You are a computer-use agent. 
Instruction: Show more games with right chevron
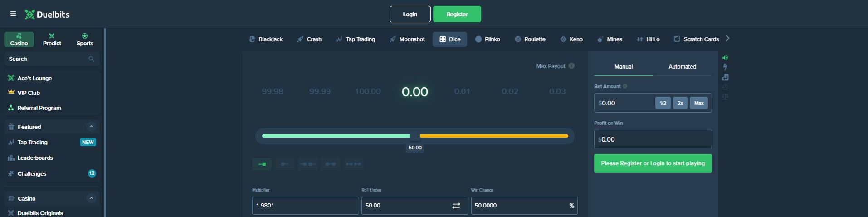pos(727,39)
